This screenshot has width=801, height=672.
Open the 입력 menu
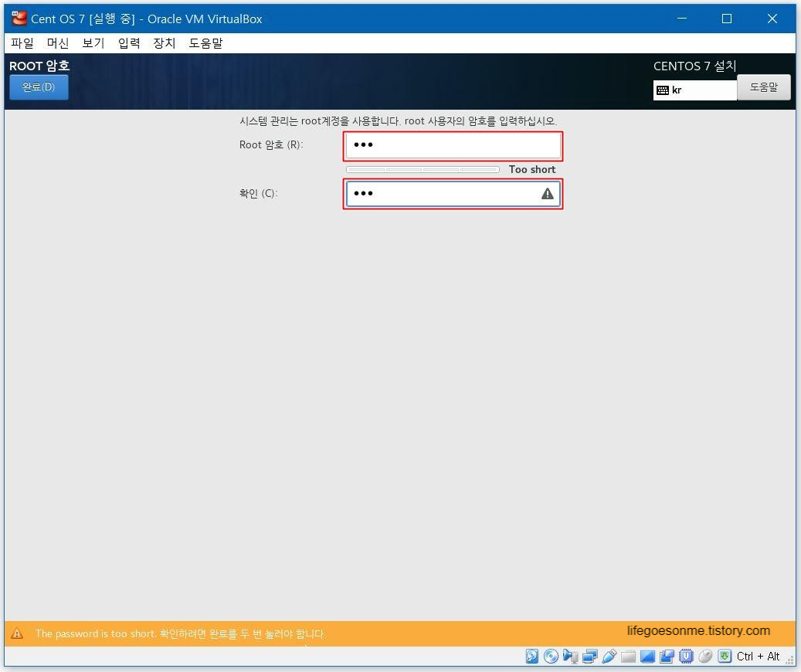[x=129, y=43]
